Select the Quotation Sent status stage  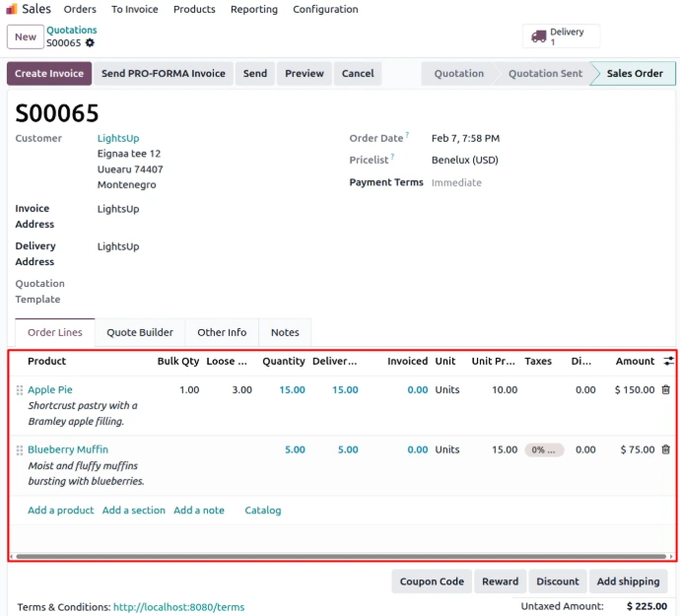[544, 74]
